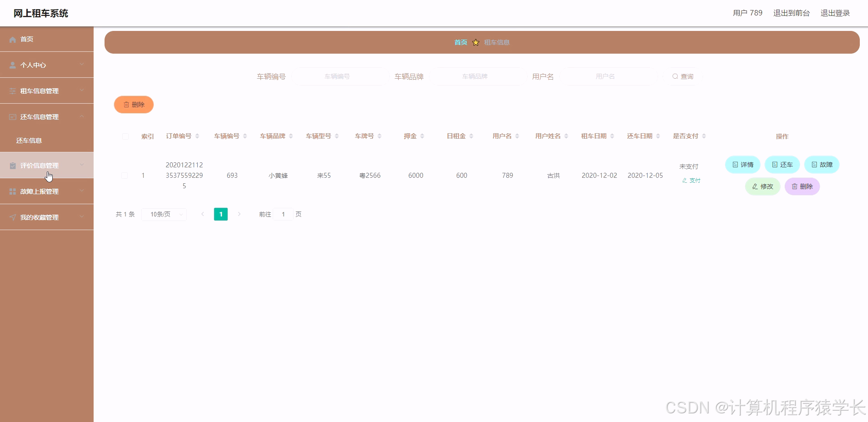Click the icon beside 还车信息管理

(x=13, y=117)
